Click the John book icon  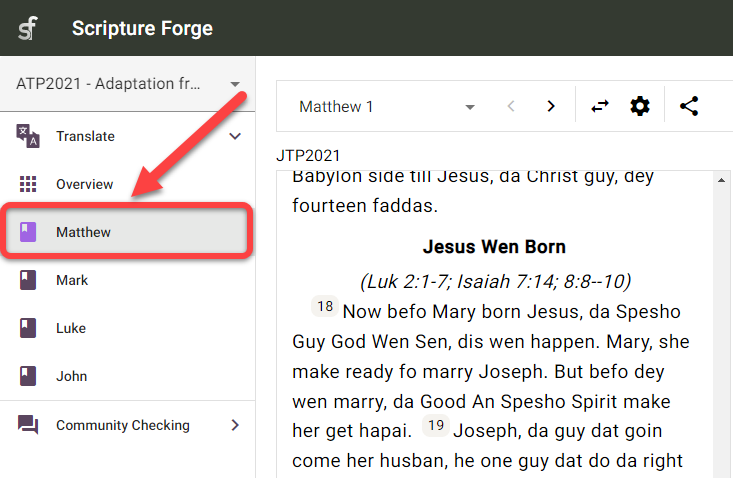pyautogui.click(x=28, y=376)
